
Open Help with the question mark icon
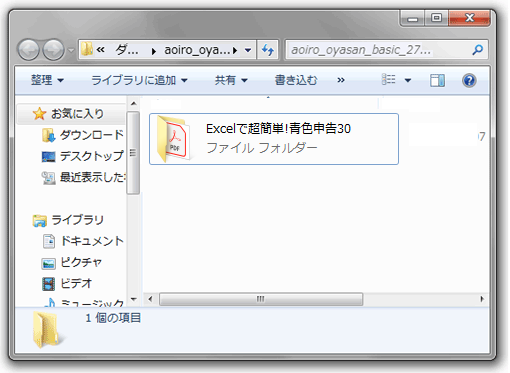tap(469, 80)
